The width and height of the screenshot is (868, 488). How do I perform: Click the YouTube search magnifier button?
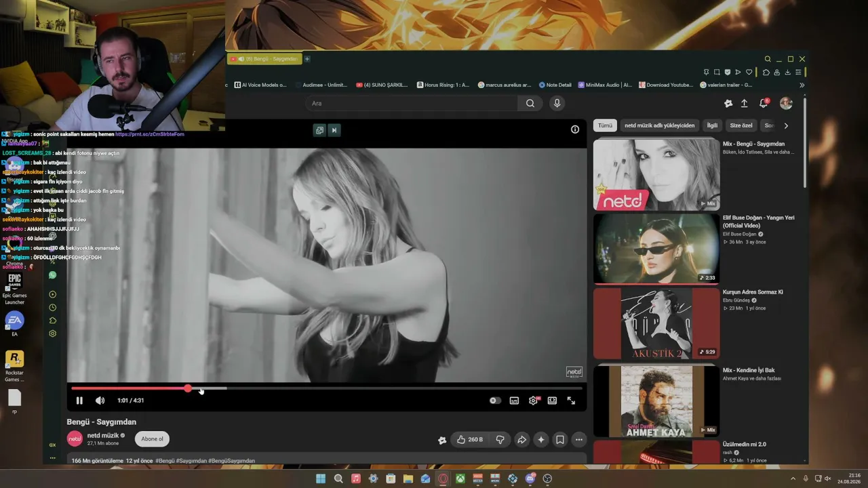530,103
